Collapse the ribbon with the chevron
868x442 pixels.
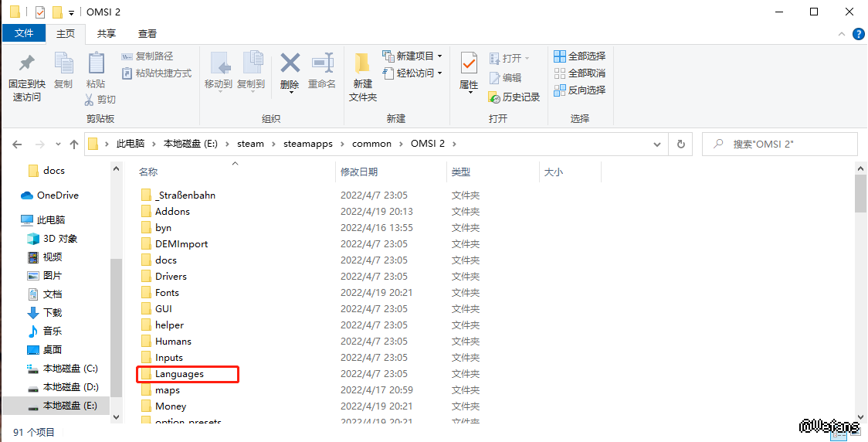(842, 34)
